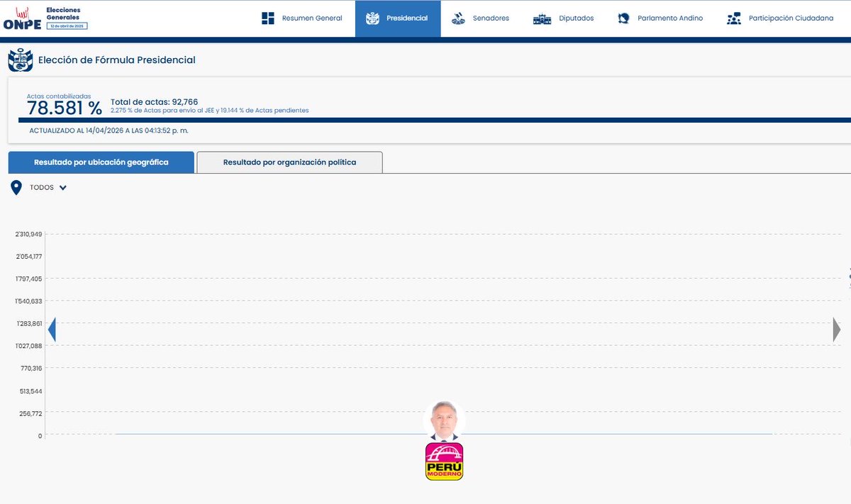Click the 770,316 axis label
The height and width of the screenshot is (504, 851).
coord(31,369)
